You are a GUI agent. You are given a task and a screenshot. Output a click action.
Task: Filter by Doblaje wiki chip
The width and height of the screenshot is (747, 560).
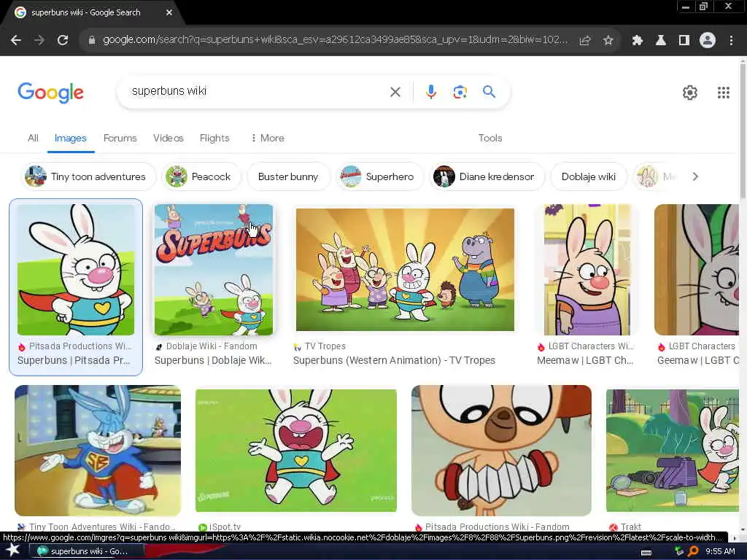[x=589, y=176]
